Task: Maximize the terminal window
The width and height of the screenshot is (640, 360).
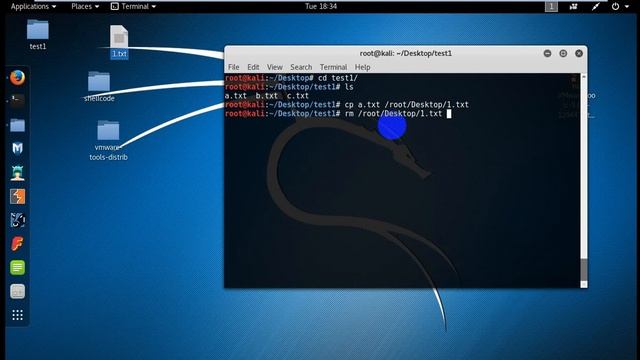Action: click(x=563, y=53)
